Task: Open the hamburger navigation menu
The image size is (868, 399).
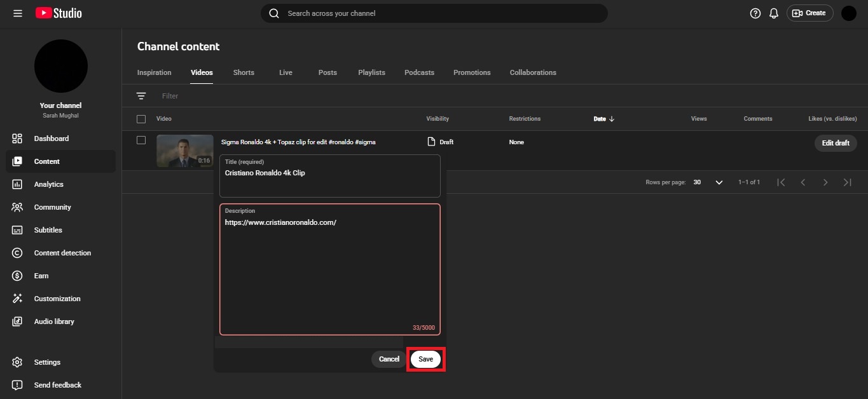Action: [x=17, y=13]
